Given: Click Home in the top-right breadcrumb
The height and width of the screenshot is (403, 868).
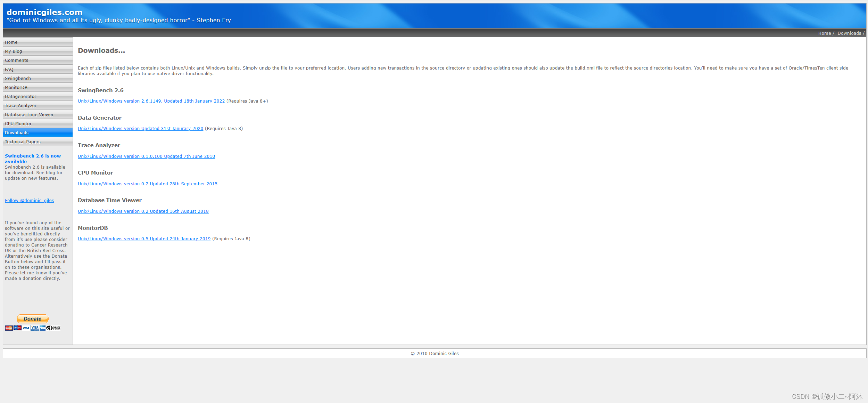Looking at the screenshot, I should click(x=824, y=33).
